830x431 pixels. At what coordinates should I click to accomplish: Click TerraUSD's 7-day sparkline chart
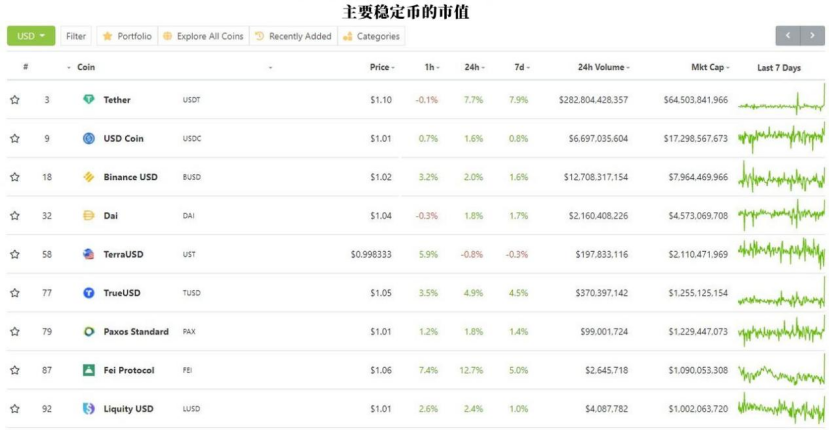(x=781, y=253)
